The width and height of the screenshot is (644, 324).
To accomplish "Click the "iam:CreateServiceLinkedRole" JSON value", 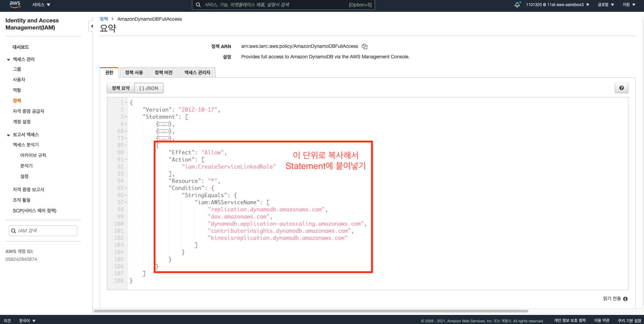I will tap(229, 167).
